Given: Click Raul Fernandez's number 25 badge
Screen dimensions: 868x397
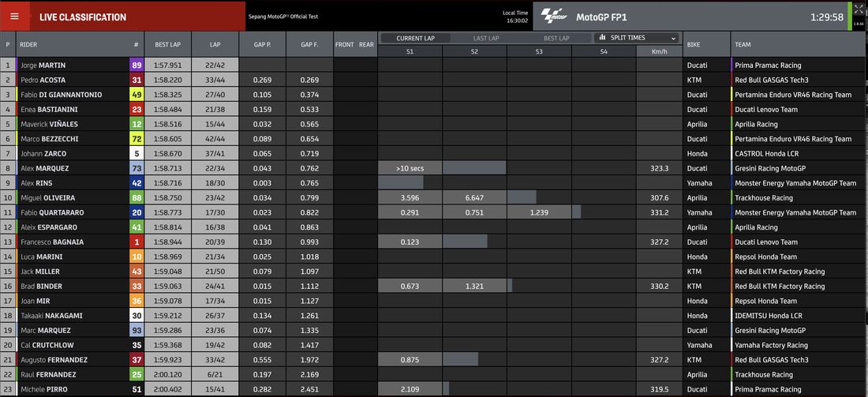Looking at the screenshot, I should (137, 374).
